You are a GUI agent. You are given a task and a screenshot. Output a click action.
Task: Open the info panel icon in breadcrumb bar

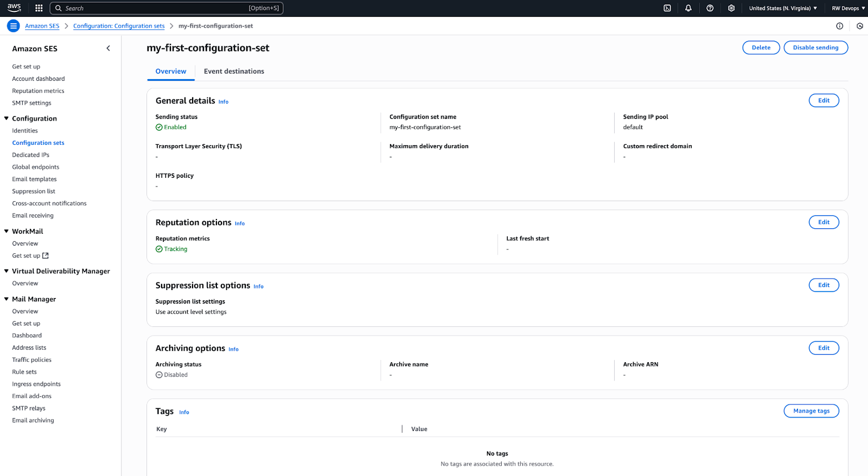[x=839, y=26]
